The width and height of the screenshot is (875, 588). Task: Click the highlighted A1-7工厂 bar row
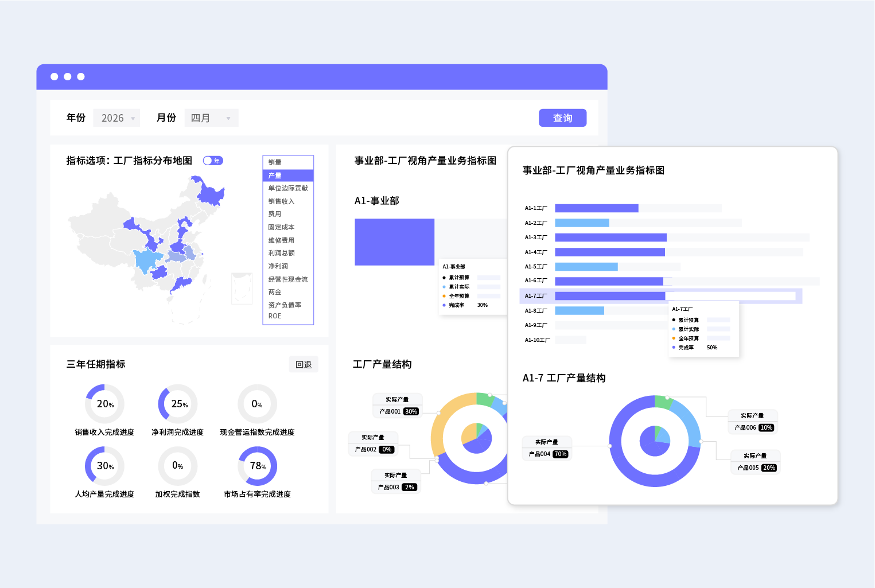click(660, 296)
